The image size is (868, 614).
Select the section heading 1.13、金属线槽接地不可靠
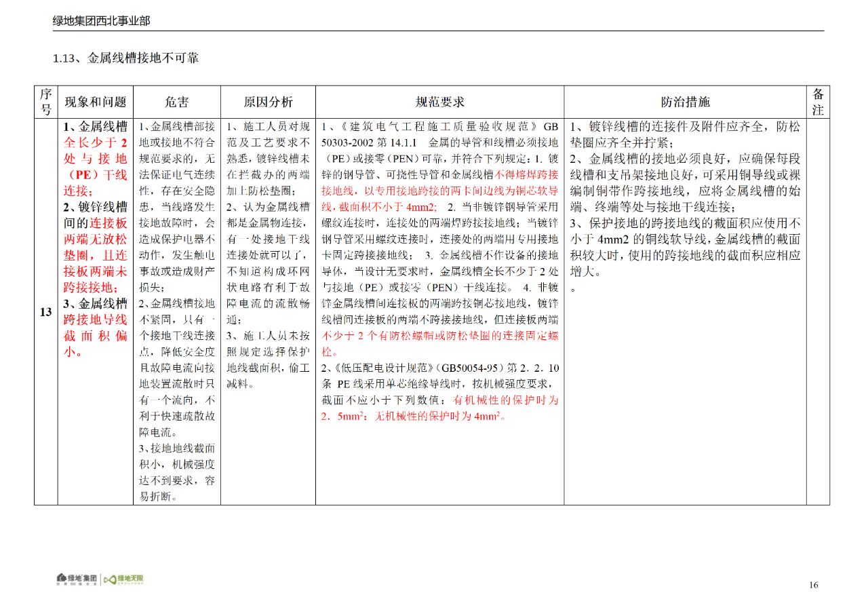coord(125,58)
